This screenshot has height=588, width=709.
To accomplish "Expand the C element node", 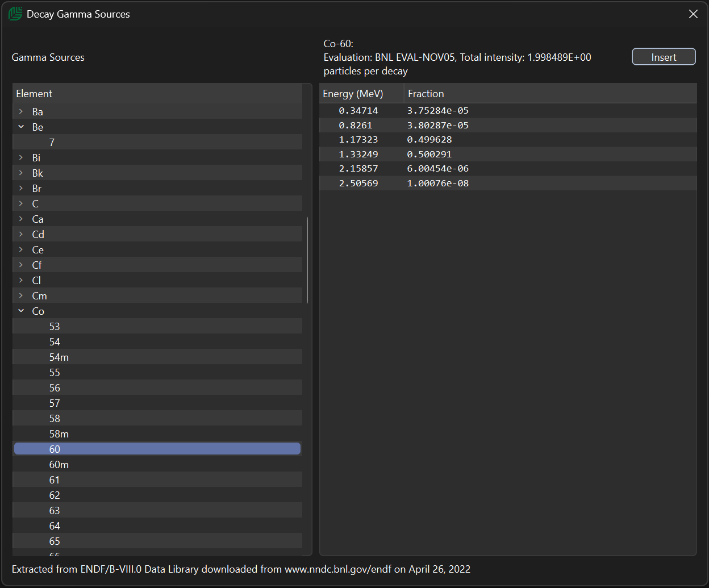I will click(21, 203).
